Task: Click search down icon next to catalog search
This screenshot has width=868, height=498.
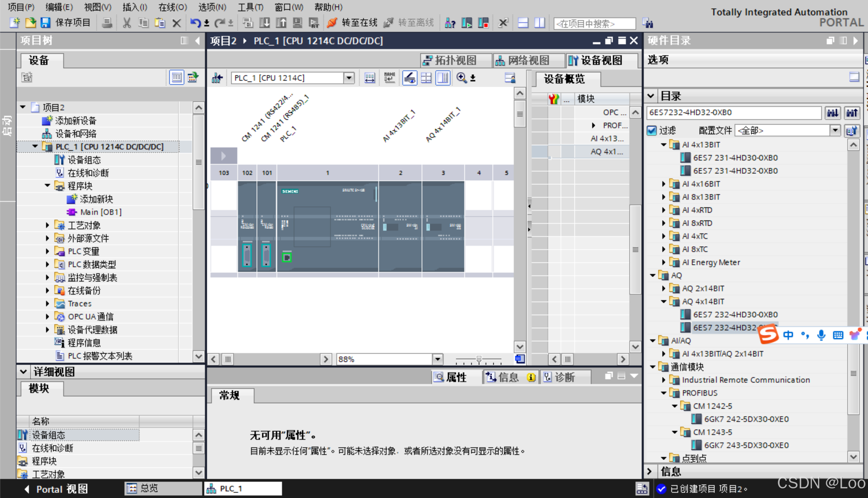Action: 833,113
